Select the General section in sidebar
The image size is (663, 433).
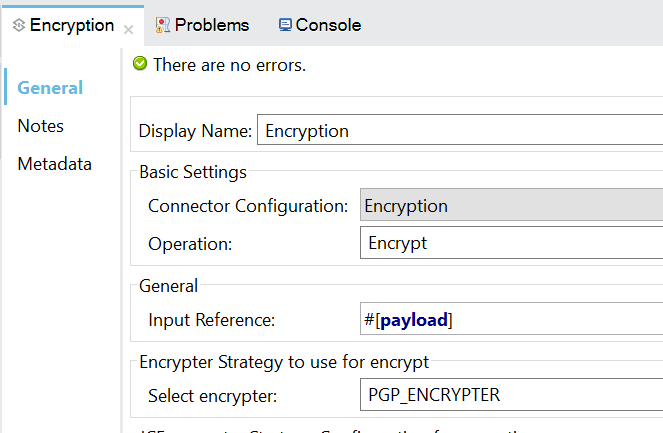coord(50,88)
